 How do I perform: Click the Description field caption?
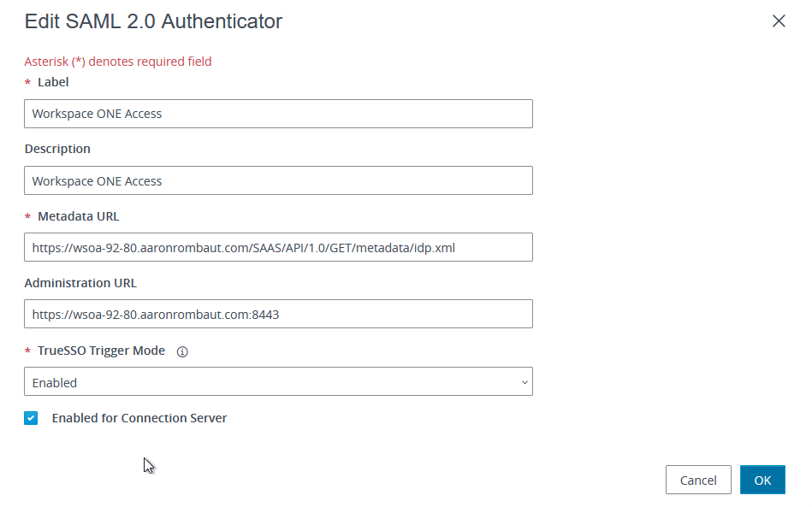pyautogui.click(x=57, y=149)
